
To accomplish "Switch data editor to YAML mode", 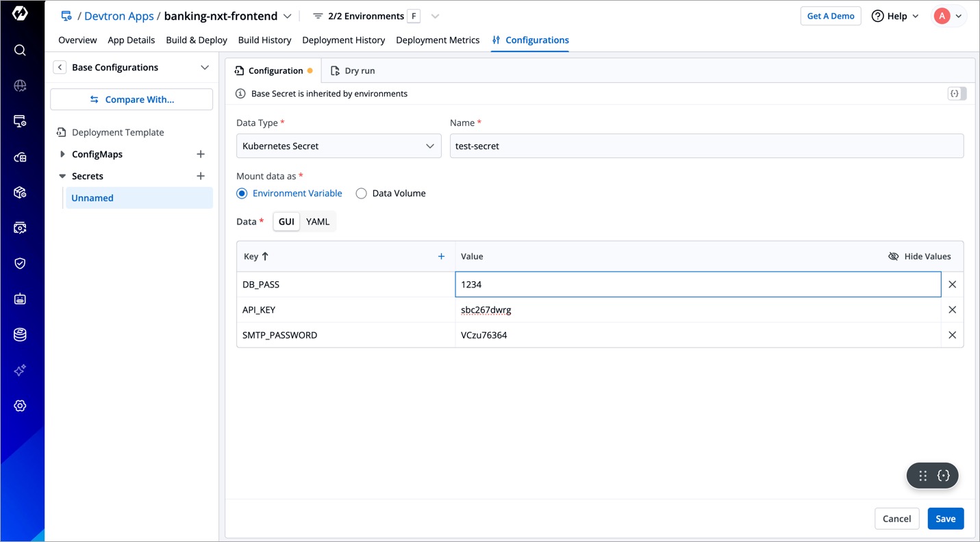I will pos(318,222).
